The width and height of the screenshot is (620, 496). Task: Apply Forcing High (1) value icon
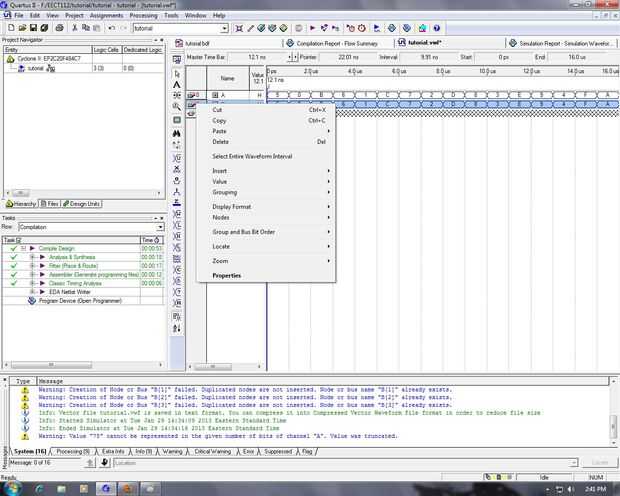tap(177, 191)
